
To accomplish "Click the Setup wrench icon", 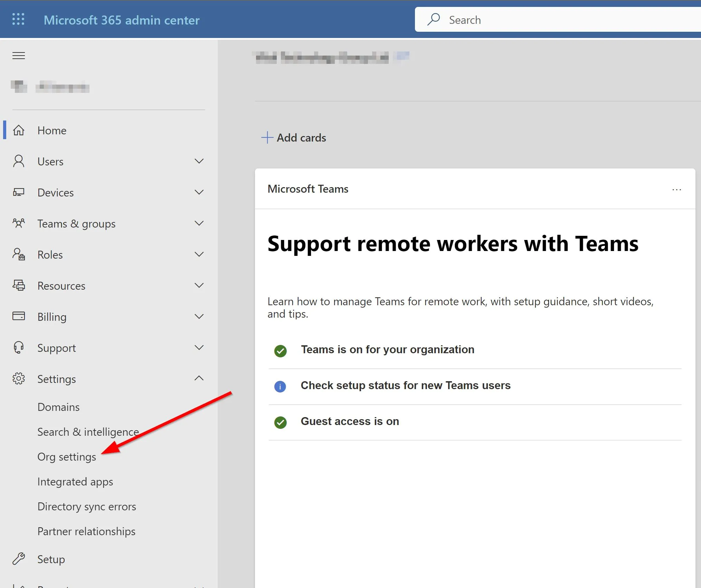I will pyautogui.click(x=19, y=559).
